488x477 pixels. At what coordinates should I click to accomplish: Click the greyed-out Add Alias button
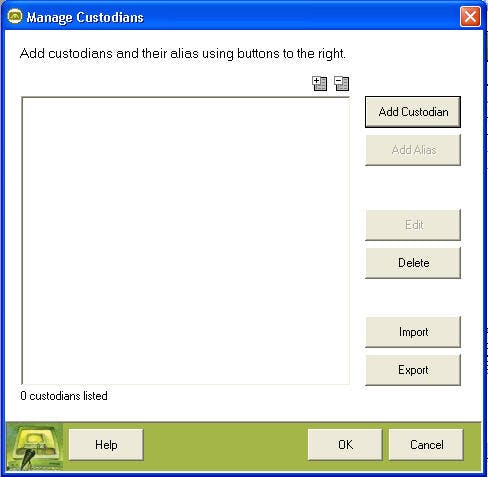[x=413, y=150]
